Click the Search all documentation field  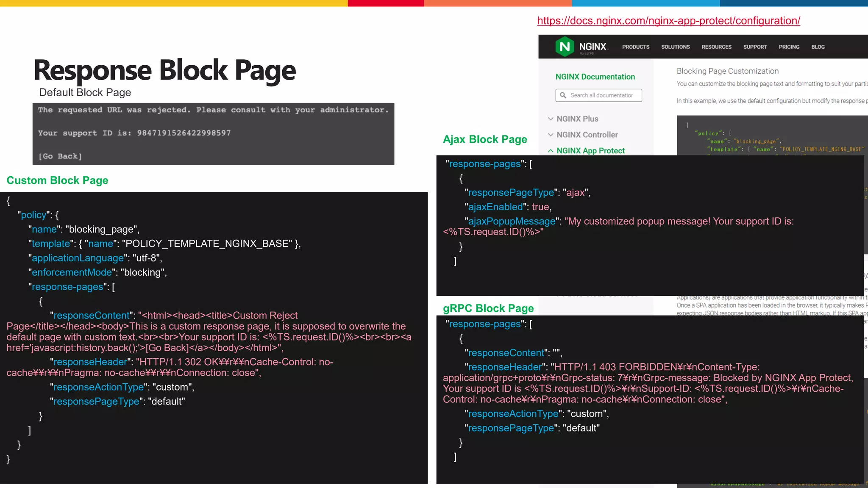point(598,95)
